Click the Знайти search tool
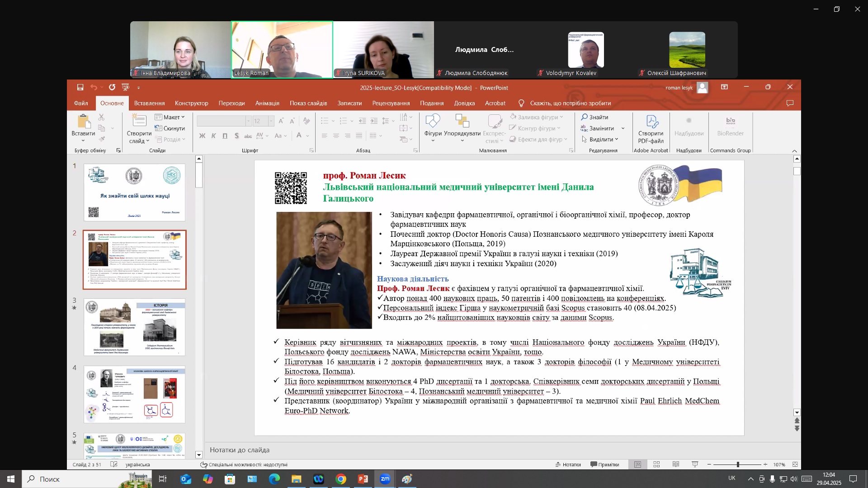This screenshot has width=868, height=488. [x=595, y=117]
